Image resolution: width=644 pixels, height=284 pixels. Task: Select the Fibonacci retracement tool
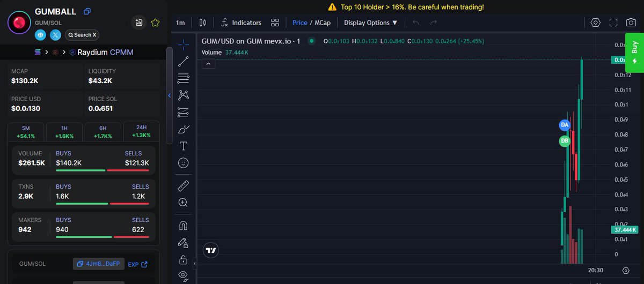pos(184,78)
